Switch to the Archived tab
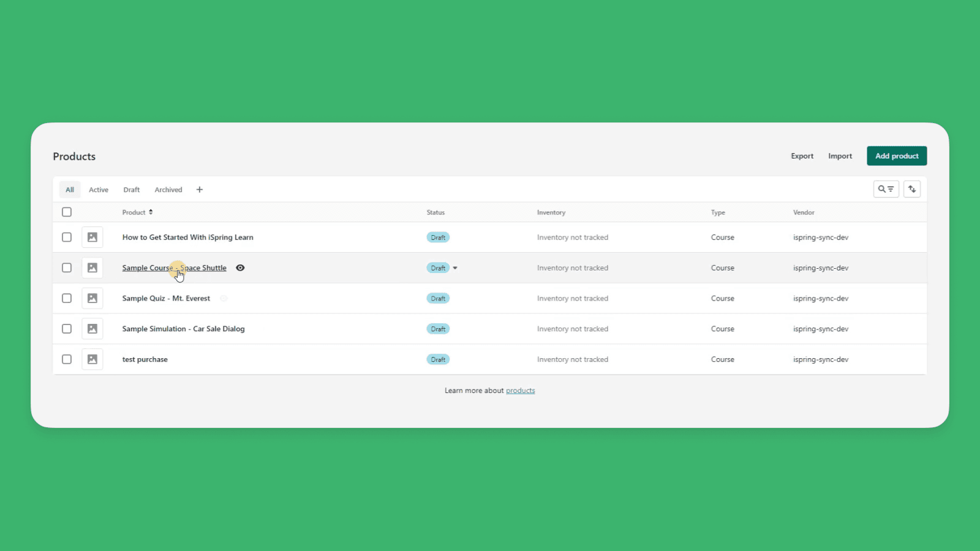 168,189
